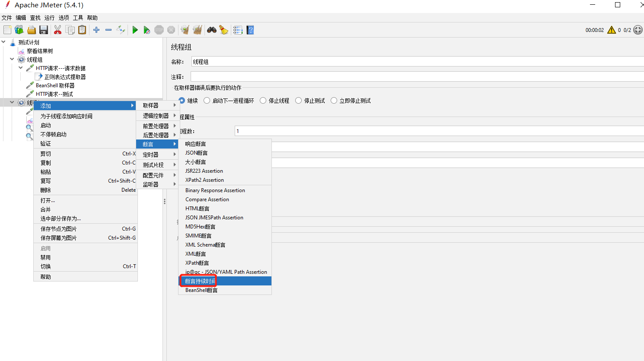Select the HTTP请求--测试 tree item

[54, 94]
